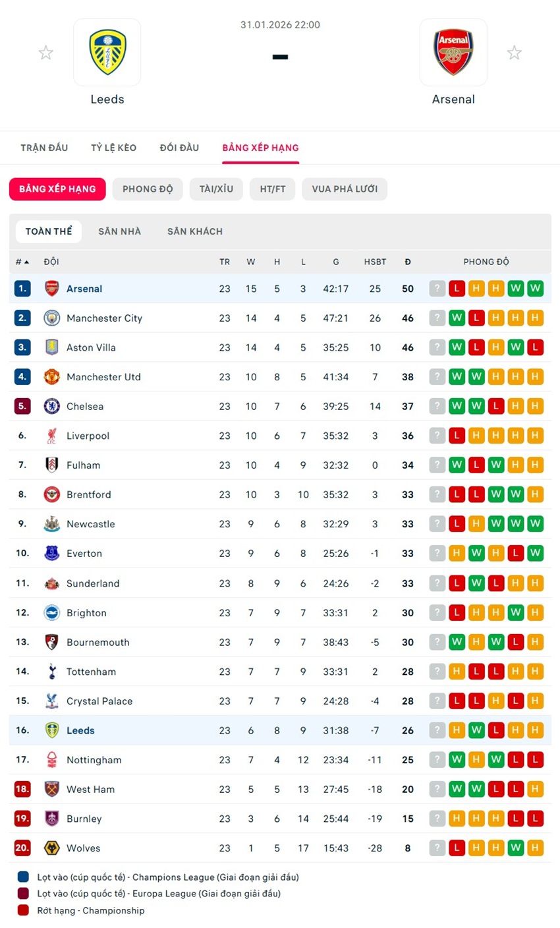
Task: Open the Aston Villa team link
Action: click(91, 347)
